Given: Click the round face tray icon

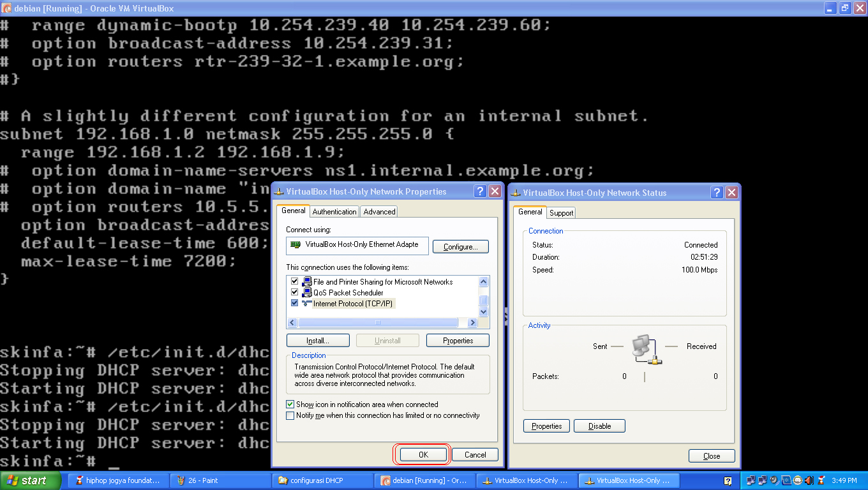Looking at the screenshot, I should click(x=798, y=480).
